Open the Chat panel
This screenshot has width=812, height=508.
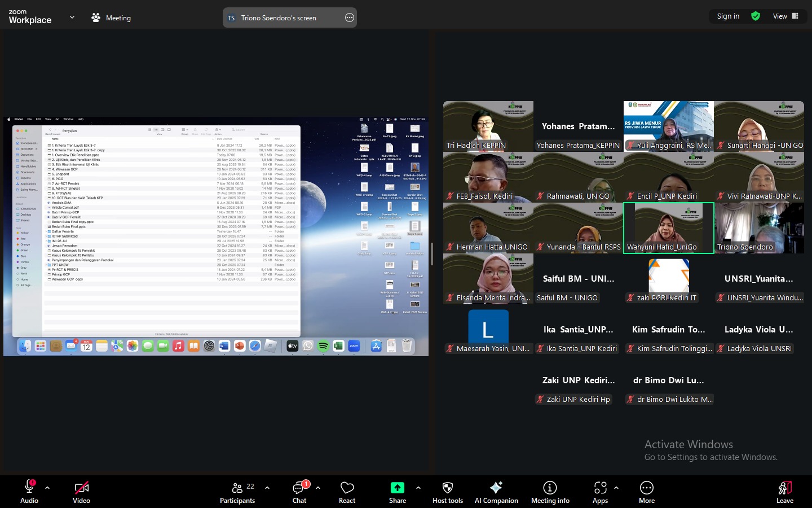pyautogui.click(x=299, y=492)
